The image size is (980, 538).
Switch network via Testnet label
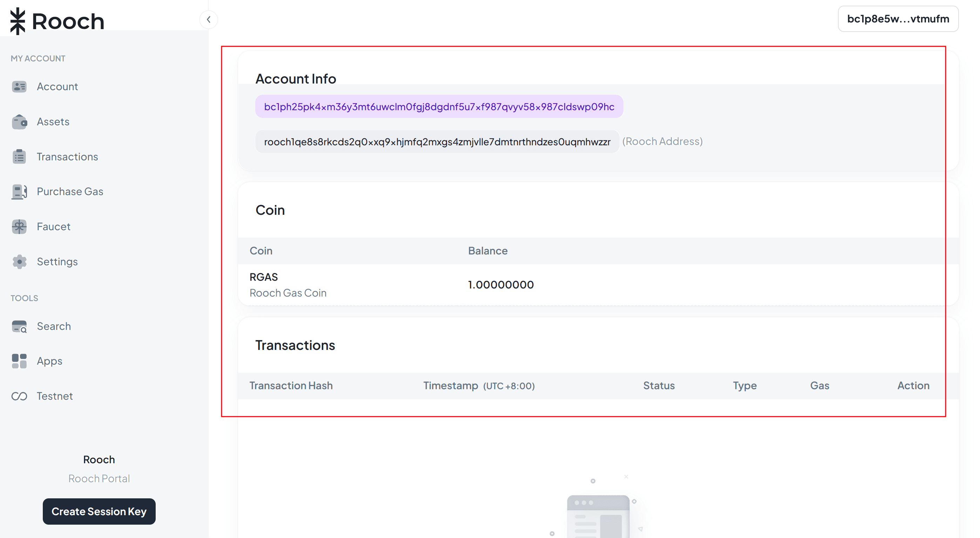coord(54,396)
